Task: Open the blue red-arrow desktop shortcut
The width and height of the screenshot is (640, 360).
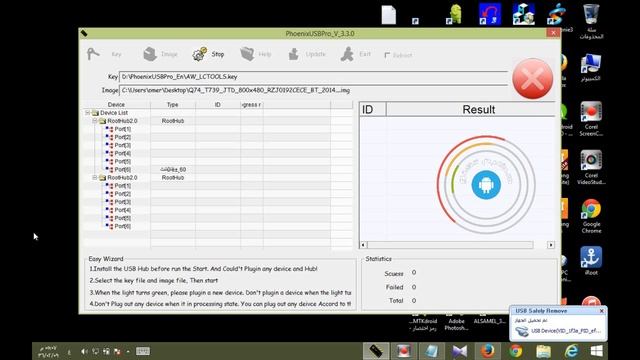Action: pos(490,14)
